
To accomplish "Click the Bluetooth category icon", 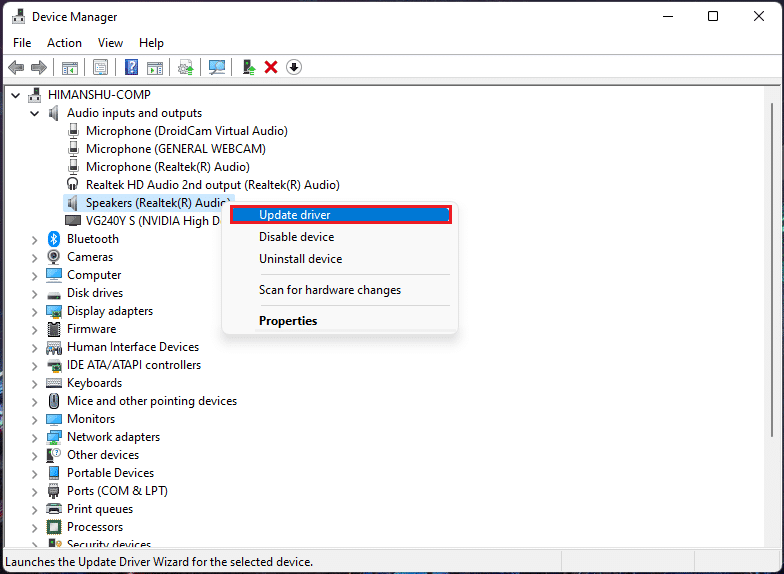I will click(x=54, y=239).
